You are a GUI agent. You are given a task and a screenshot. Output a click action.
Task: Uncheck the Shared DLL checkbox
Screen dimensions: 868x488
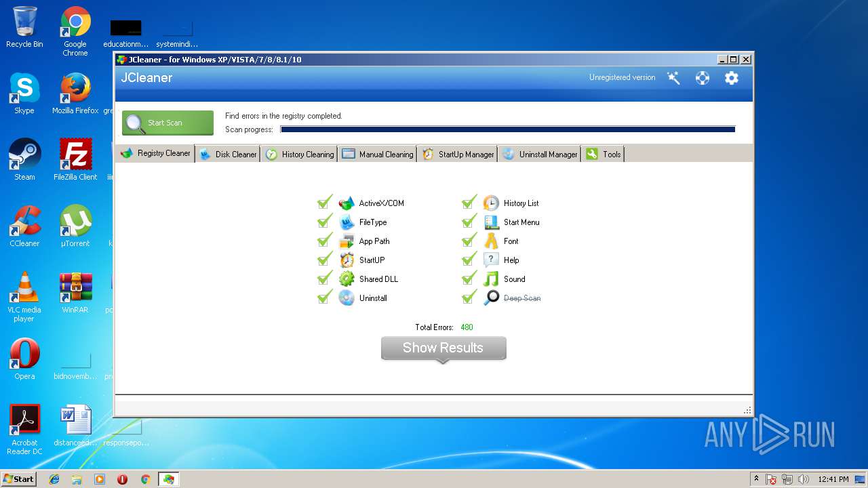[325, 279]
